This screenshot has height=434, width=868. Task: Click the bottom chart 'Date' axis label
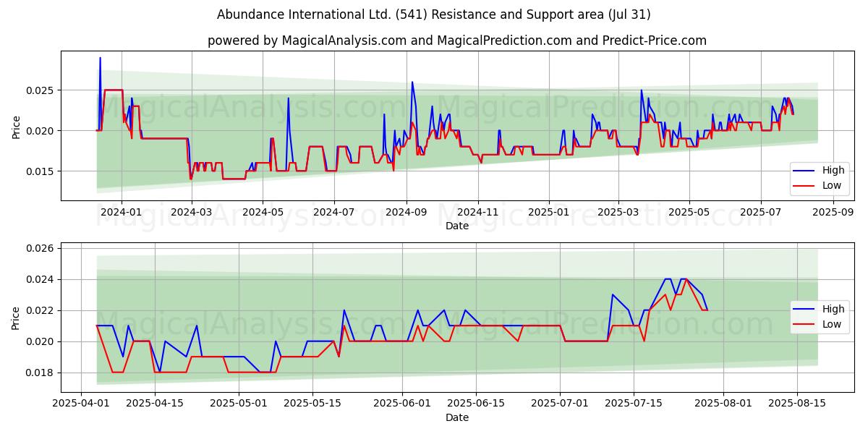click(457, 417)
